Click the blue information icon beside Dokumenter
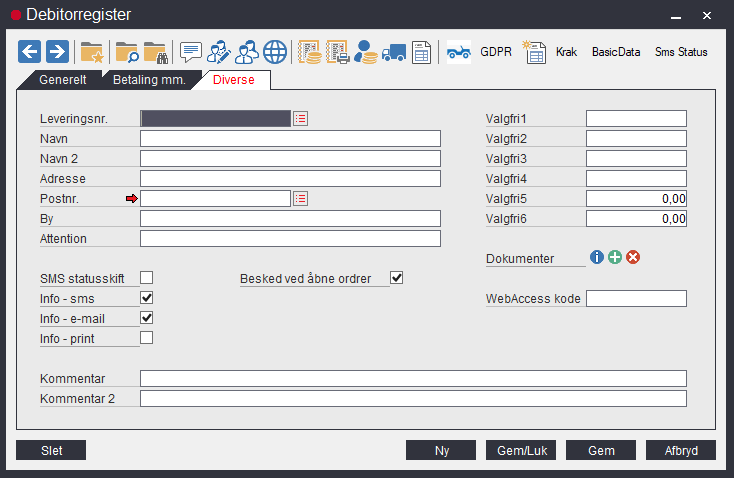The height and width of the screenshot is (478, 734). [x=597, y=257]
